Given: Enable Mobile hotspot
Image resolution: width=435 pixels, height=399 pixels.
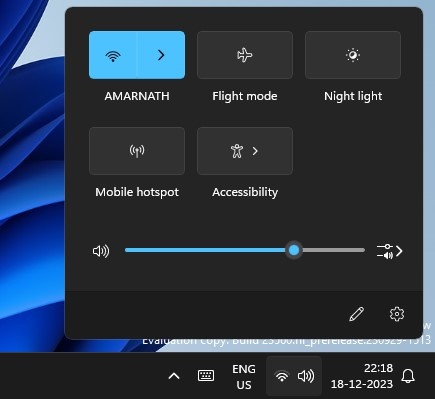Looking at the screenshot, I should pos(137,151).
